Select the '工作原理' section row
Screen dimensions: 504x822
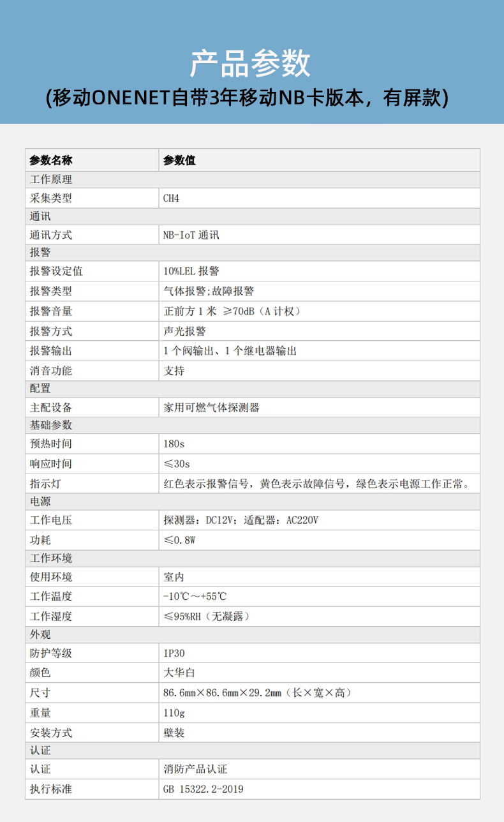pos(253,179)
